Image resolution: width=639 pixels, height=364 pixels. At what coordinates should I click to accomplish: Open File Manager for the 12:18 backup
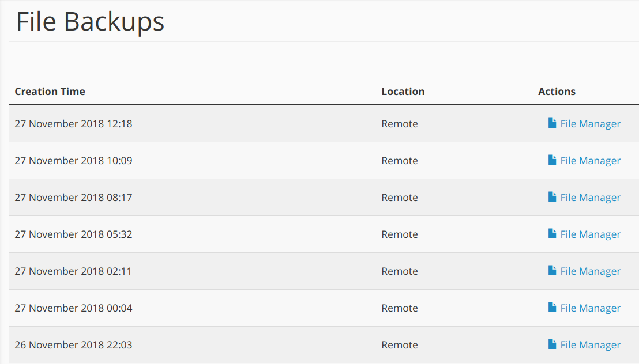pyautogui.click(x=590, y=124)
